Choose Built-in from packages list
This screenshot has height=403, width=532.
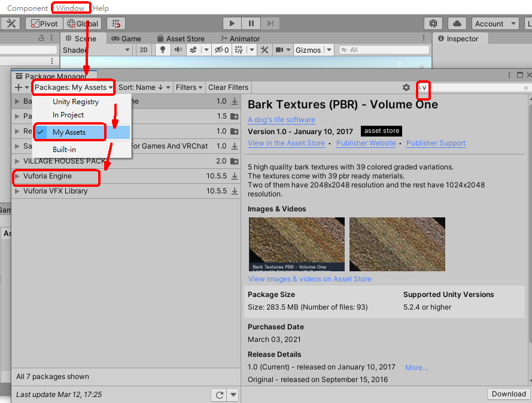coord(64,149)
